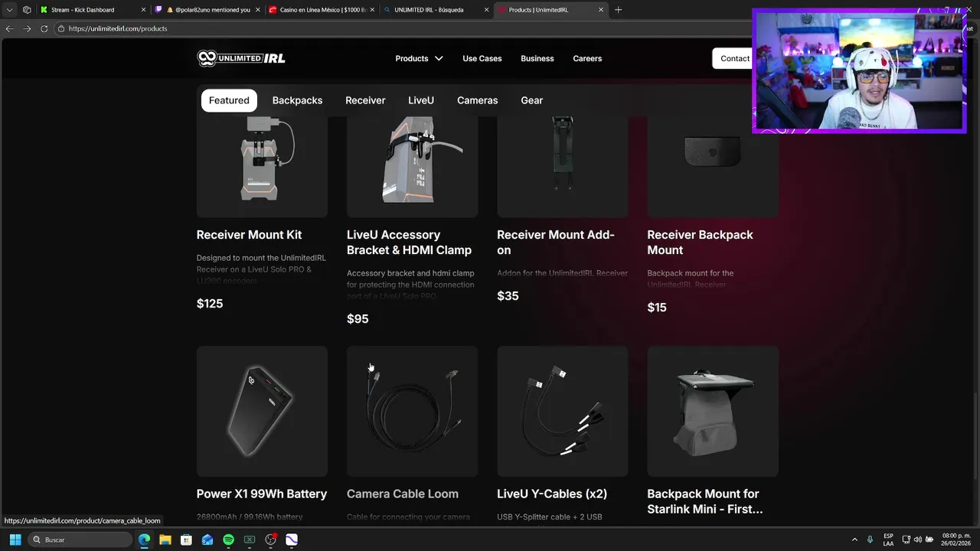Click the LiveU Y-Cables (x2) title
This screenshot has height=551, width=980.
(x=552, y=494)
